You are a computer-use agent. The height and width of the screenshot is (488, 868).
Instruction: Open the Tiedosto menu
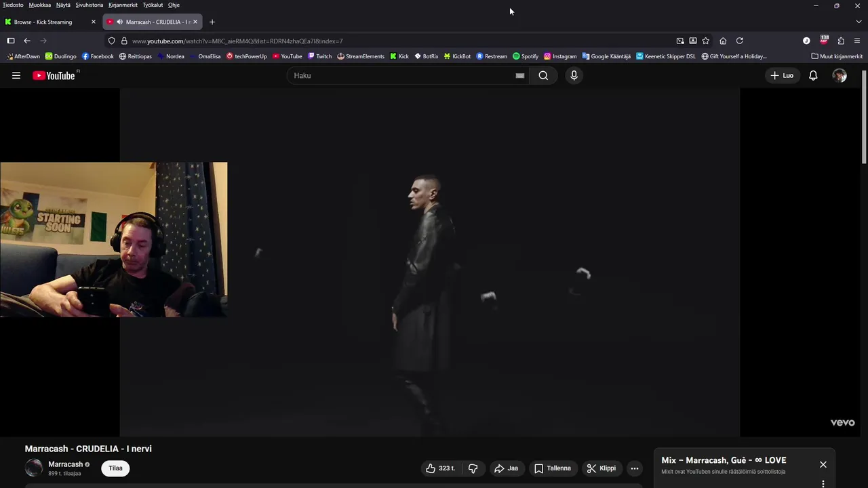pyautogui.click(x=13, y=5)
